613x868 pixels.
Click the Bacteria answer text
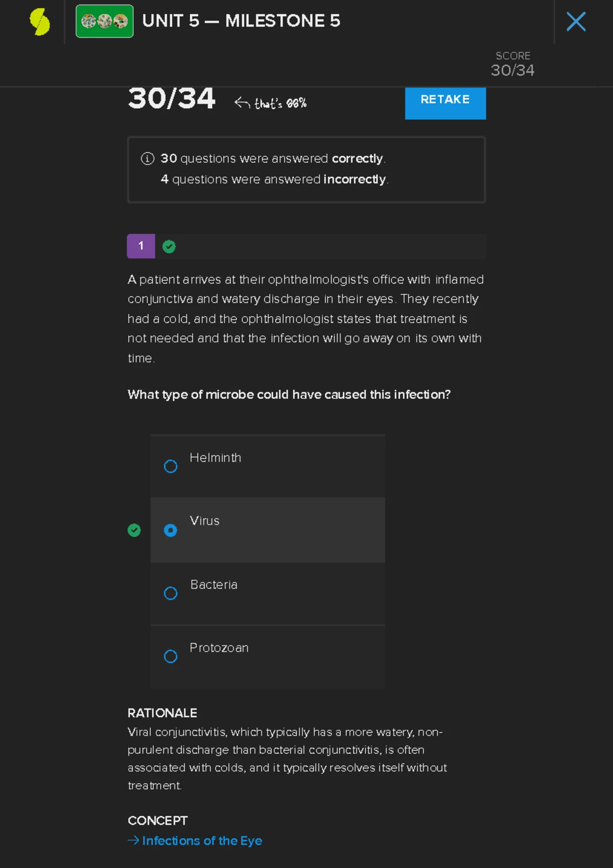(x=214, y=584)
